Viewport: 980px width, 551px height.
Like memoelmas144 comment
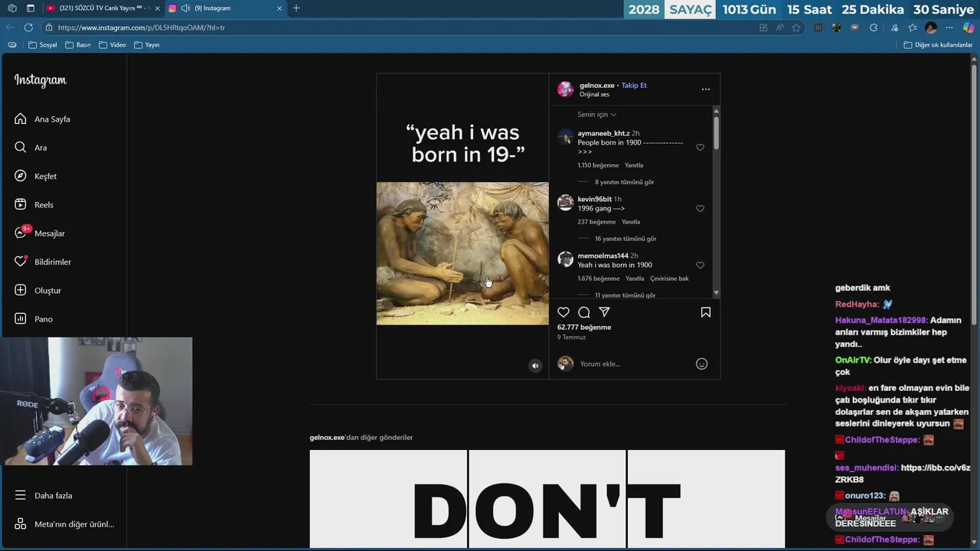700,266
